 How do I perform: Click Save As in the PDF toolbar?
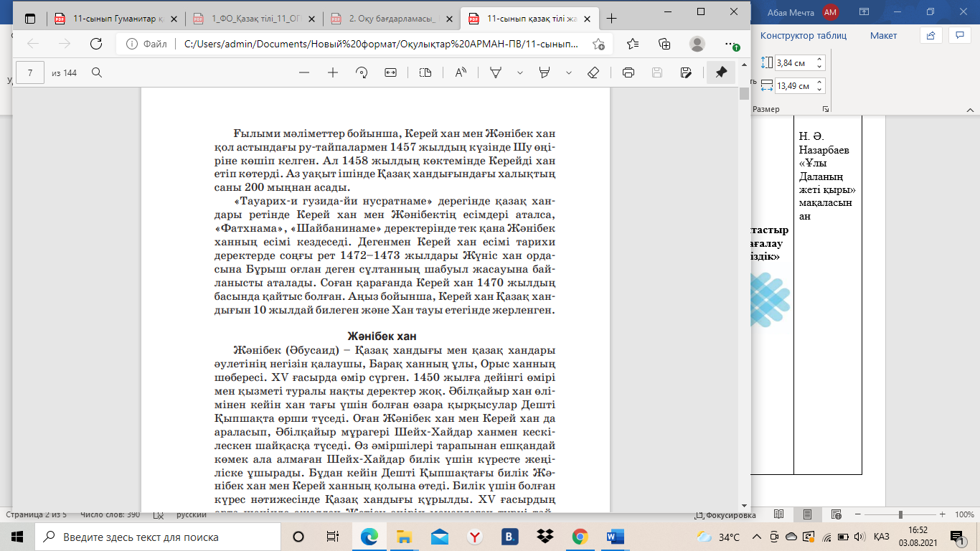click(x=686, y=72)
